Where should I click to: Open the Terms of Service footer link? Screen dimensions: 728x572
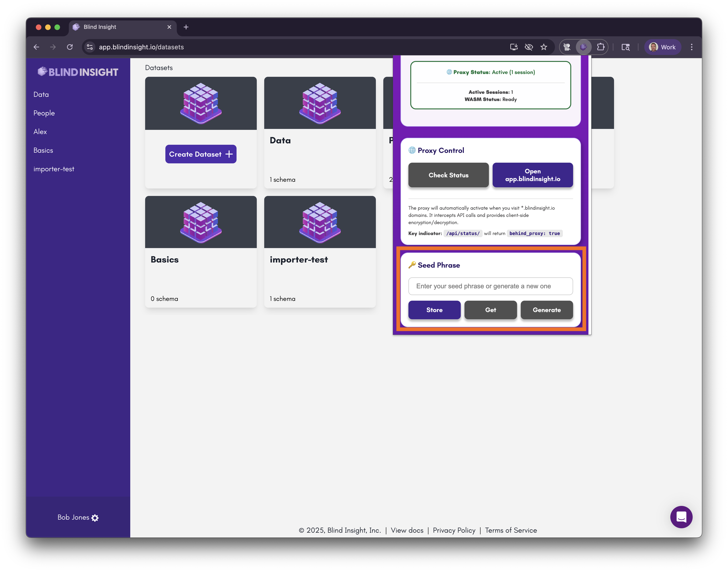511,530
